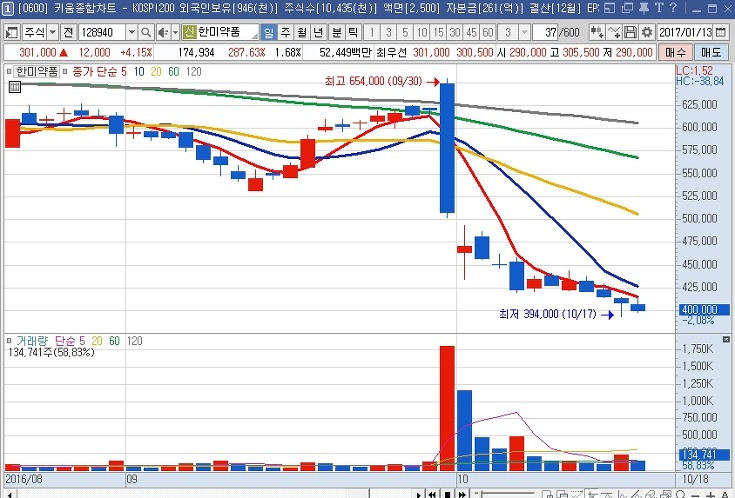This screenshot has width=735, height=498.
Task: Select the 5 minute interval button
Action: pos(405,32)
